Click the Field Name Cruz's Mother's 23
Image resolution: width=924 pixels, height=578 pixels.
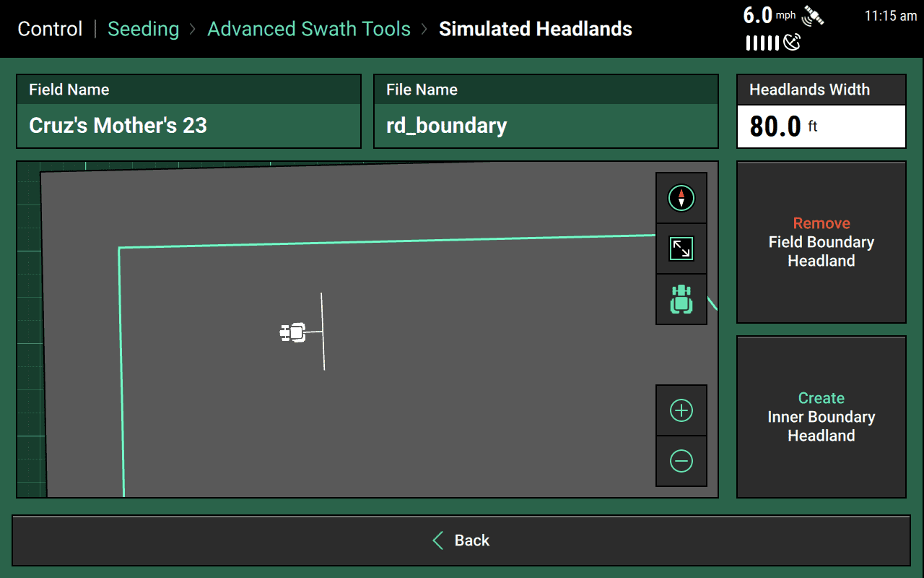188,124
